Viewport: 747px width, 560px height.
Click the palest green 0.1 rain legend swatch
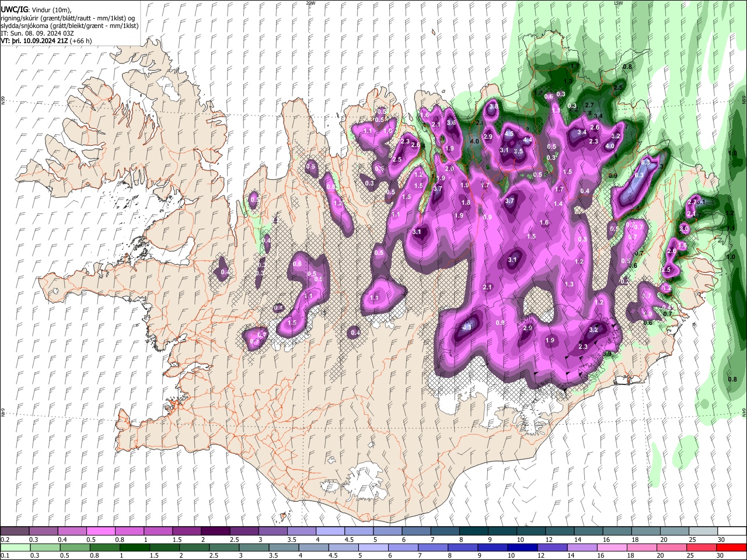15,547
